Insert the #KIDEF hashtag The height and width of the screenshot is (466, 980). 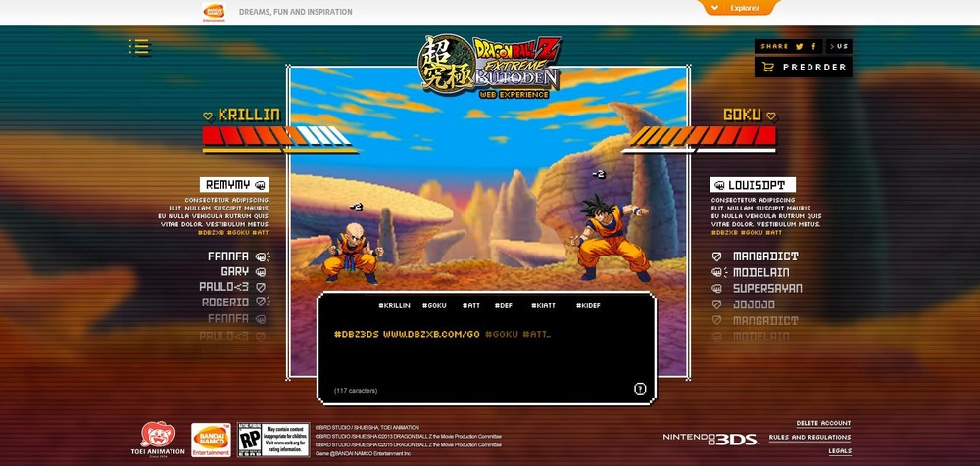click(x=588, y=306)
